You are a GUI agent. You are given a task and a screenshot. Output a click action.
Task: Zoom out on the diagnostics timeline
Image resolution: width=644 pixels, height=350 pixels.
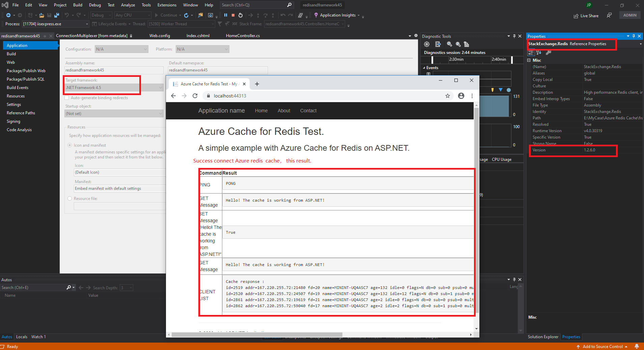458,44
